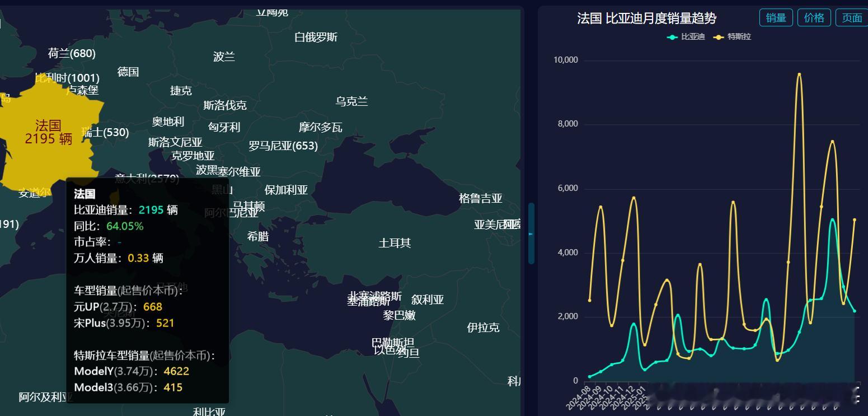
Task: Select 塞尔维亚 on the map
Action: click(239, 171)
